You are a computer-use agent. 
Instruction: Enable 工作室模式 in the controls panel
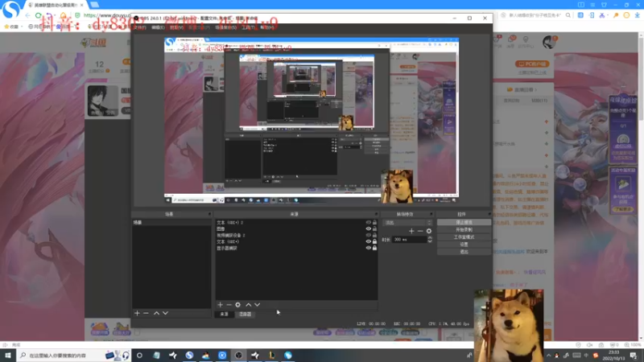pos(464,237)
